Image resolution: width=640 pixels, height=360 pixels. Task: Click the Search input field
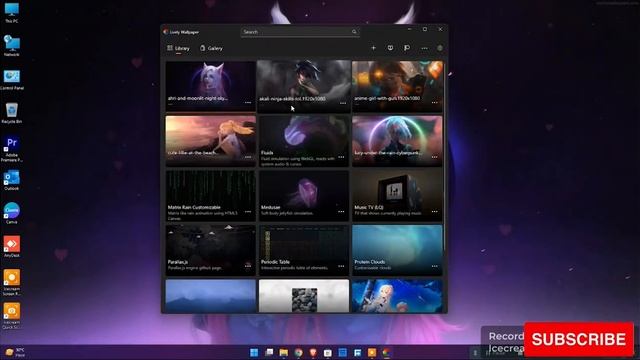point(300,32)
